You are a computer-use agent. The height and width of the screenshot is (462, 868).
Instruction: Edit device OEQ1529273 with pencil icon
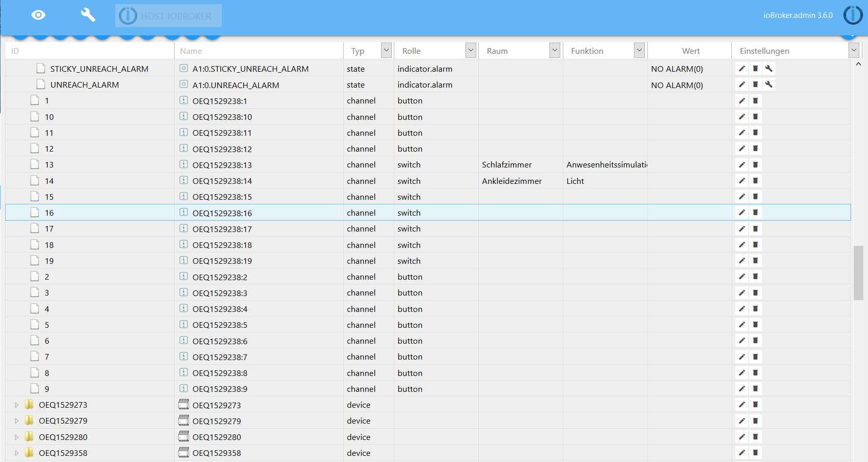coord(742,405)
